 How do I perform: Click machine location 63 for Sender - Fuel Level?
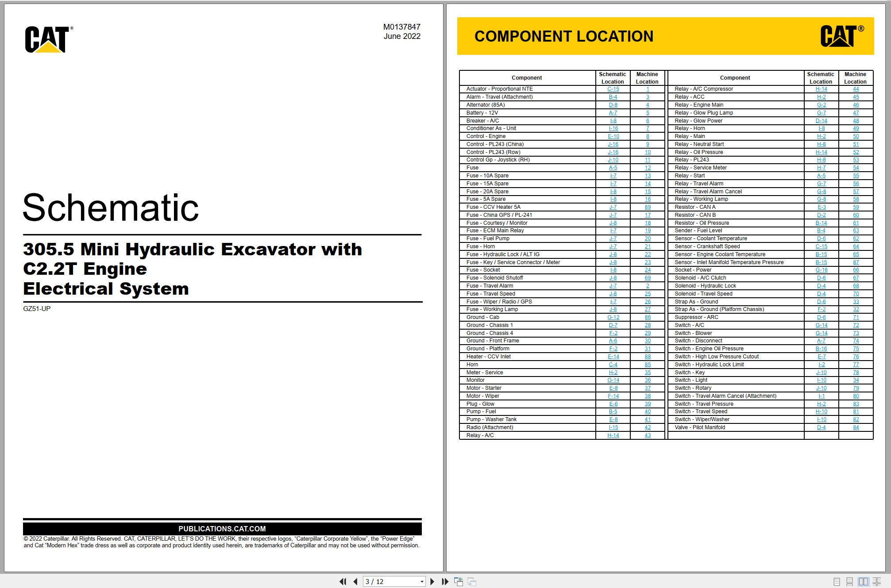[856, 231]
